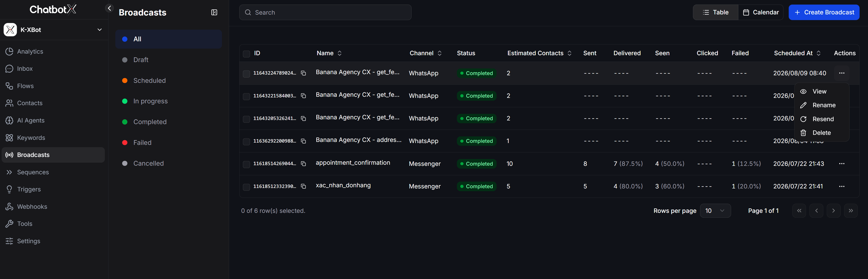The height and width of the screenshot is (279, 868).
Task: Choose Delete in the actions menu
Action: [x=822, y=133]
